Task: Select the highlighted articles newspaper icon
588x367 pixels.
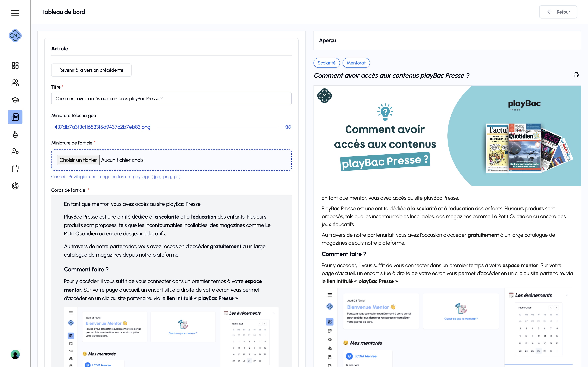Action: coord(15,117)
